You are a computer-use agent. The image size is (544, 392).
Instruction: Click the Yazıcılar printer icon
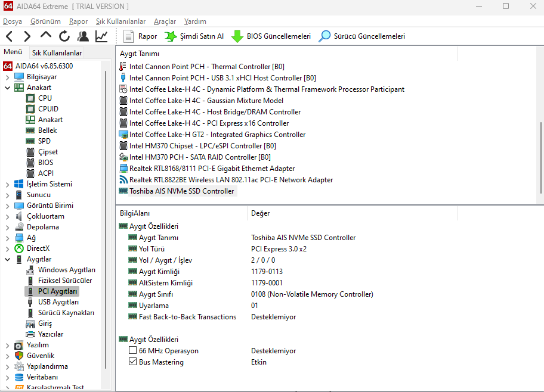[x=30, y=334]
